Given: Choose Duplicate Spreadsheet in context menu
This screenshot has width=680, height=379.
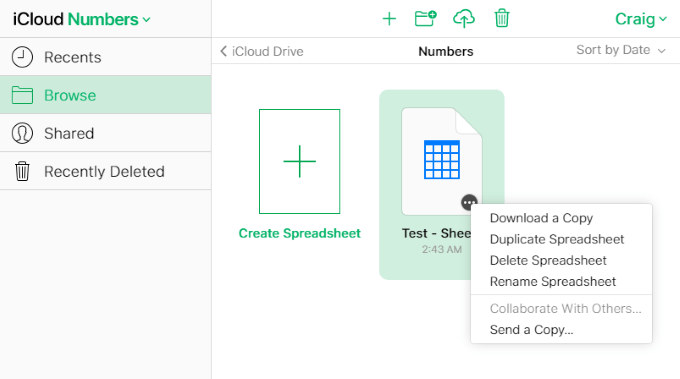Looking at the screenshot, I should point(557,239).
